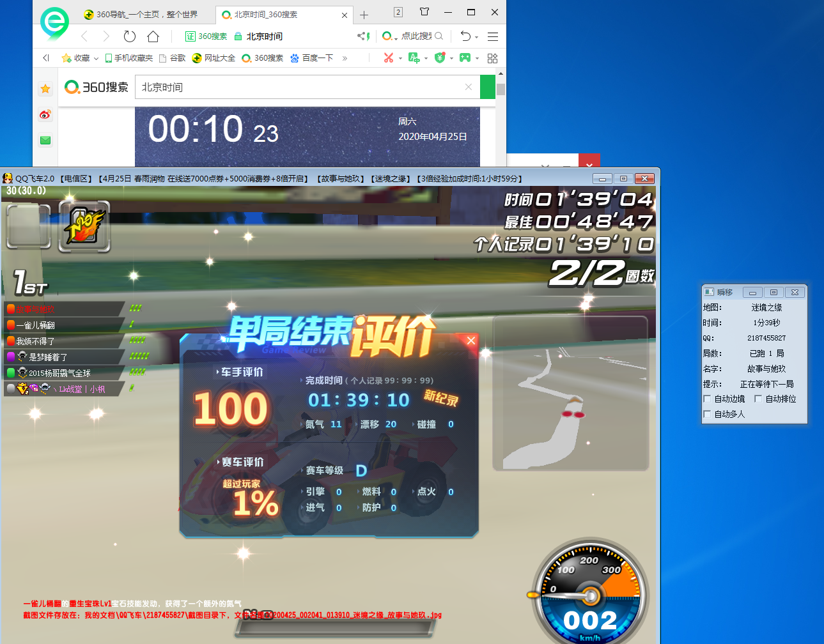
Task: Click the N2O flame item slot
Action: click(x=84, y=226)
